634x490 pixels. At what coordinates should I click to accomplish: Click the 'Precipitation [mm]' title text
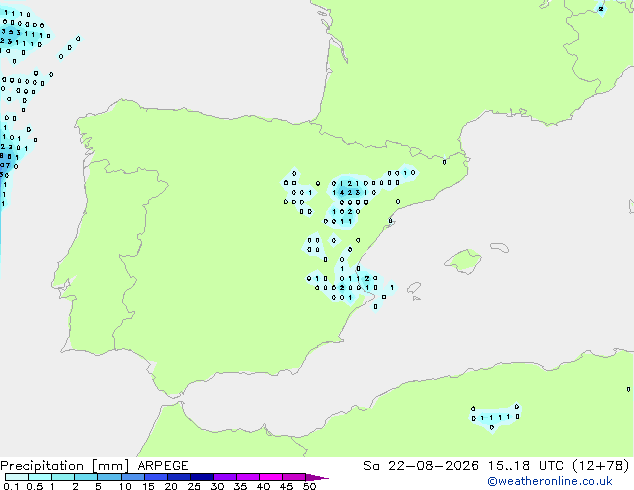[x=65, y=466]
